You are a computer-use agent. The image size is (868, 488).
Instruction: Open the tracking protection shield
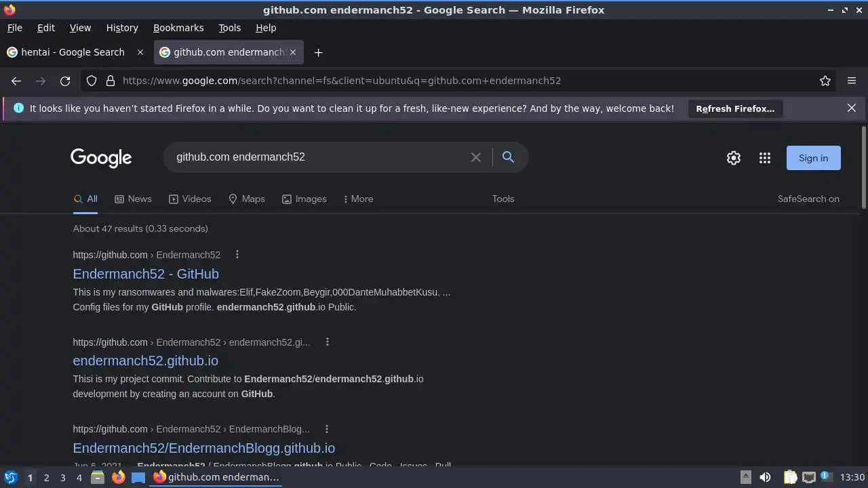click(x=92, y=81)
